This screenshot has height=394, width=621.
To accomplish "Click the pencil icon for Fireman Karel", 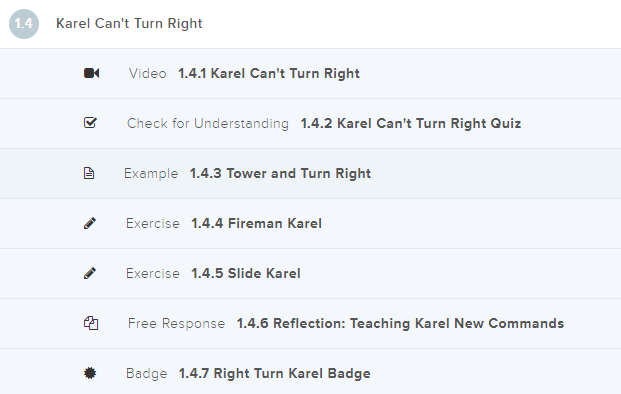I will pyautogui.click(x=90, y=223).
